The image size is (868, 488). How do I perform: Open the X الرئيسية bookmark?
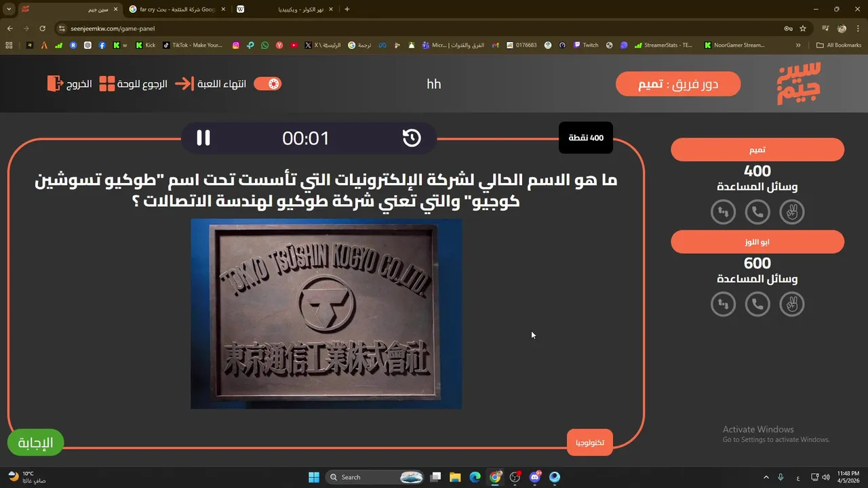[323, 45]
